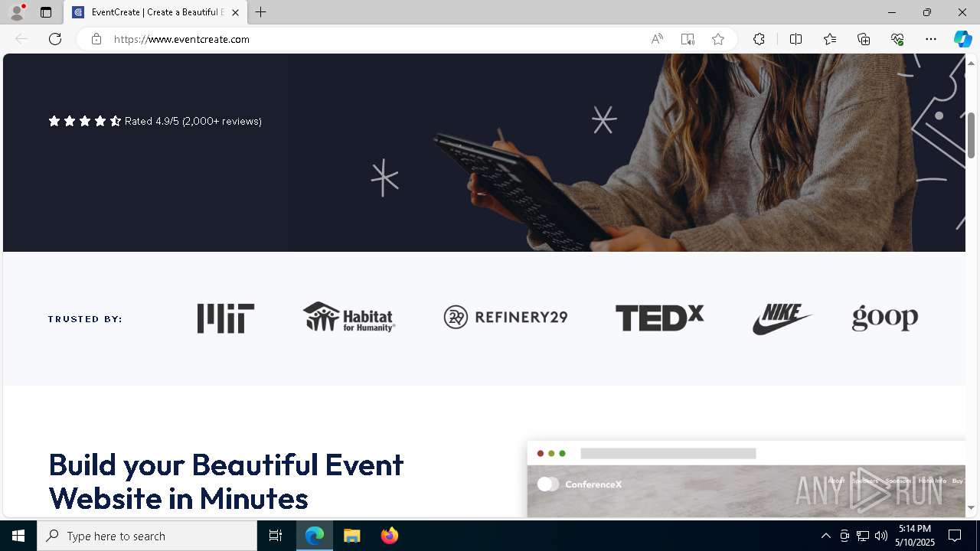980x551 pixels.
Task: Click the page scroll-up arrow
Action: point(972,63)
